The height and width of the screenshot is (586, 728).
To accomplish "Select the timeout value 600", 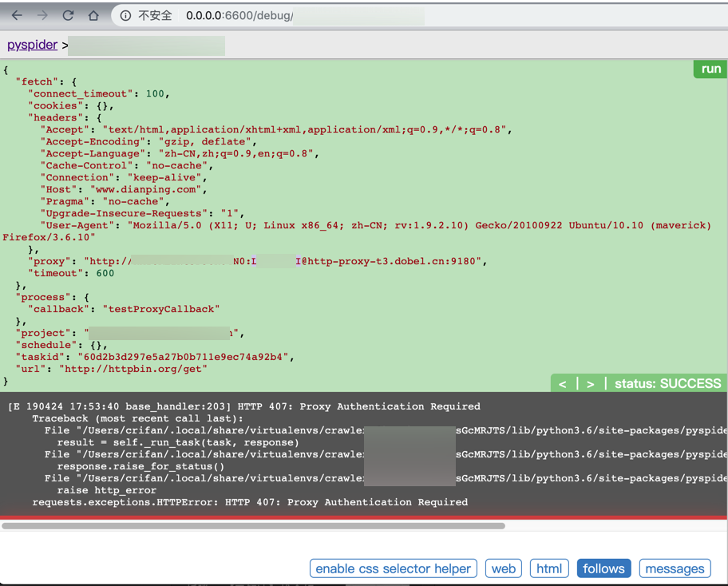I will click(105, 274).
